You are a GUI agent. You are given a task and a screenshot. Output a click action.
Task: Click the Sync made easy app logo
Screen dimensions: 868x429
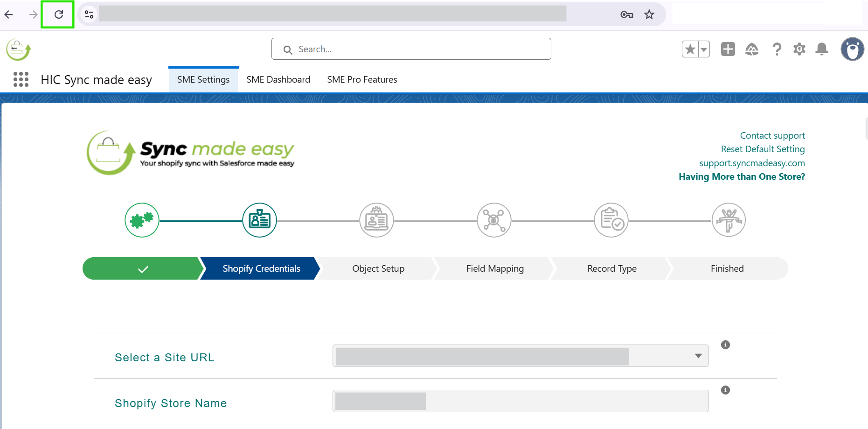pyautogui.click(x=18, y=49)
